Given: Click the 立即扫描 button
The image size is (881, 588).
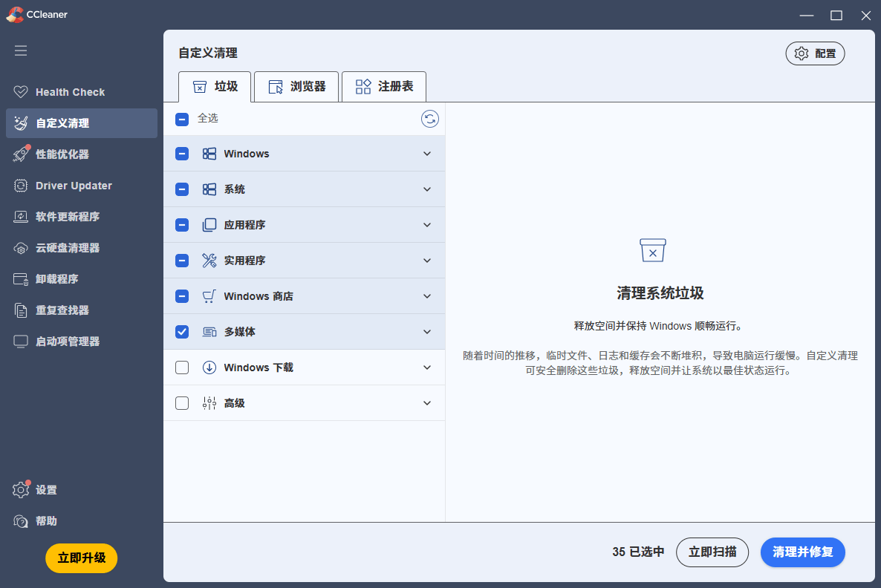Looking at the screenshot, I should pos(712,552).
